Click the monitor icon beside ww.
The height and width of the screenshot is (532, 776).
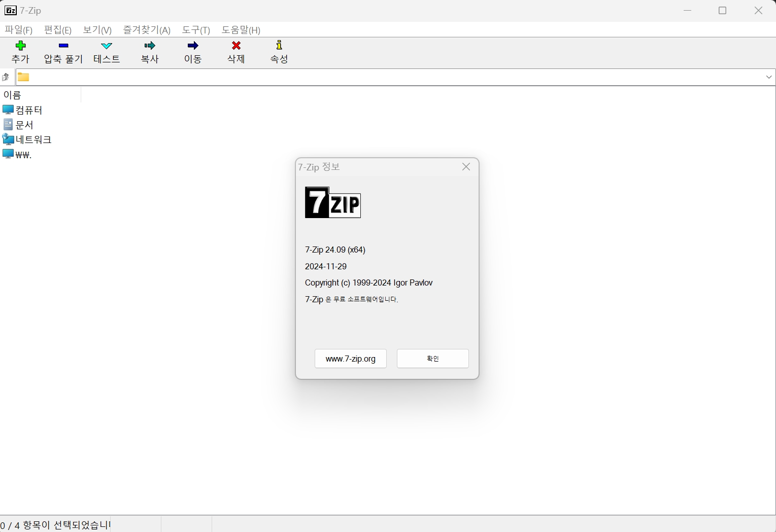[x=8, y=154]
